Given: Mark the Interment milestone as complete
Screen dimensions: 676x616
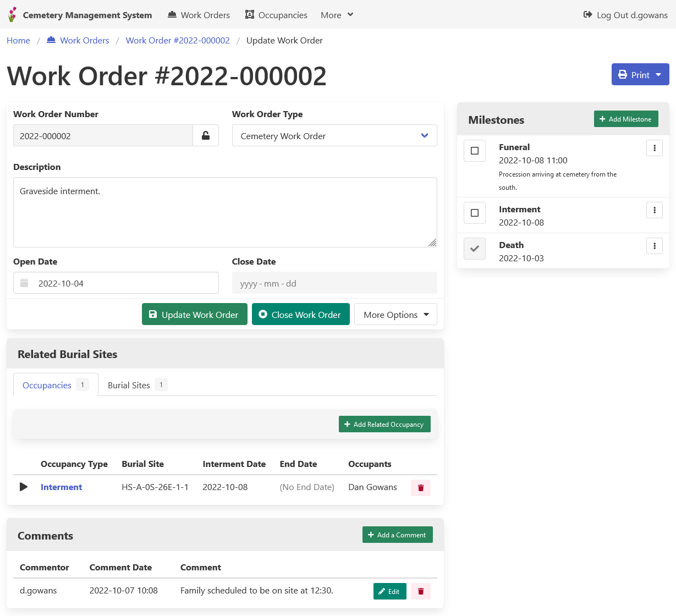Looking at the screenshot, I should coord(475,213).
